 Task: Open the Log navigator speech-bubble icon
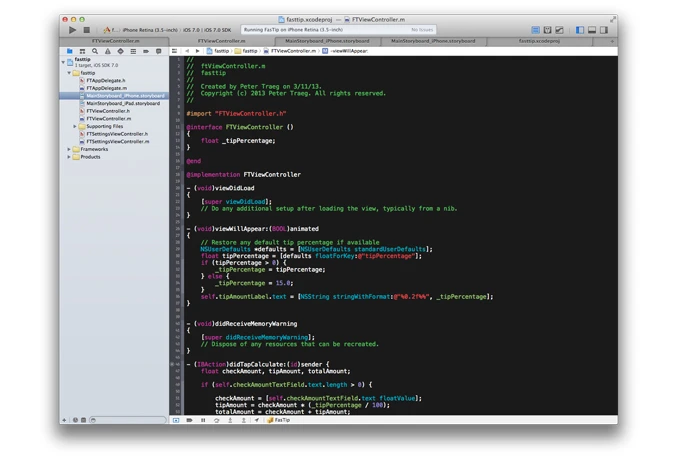point(159,51)
